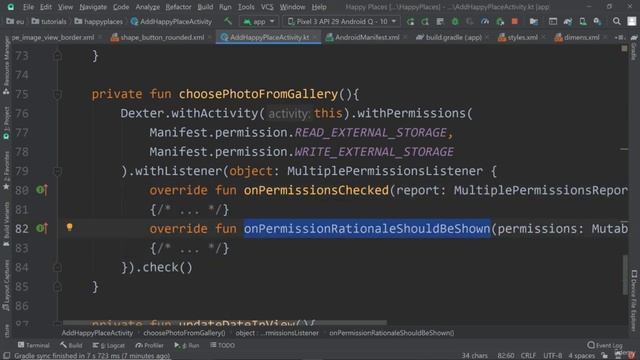Screen dimensions: 640x360
Task: Open the VCS menu
Action: point(267,7)
